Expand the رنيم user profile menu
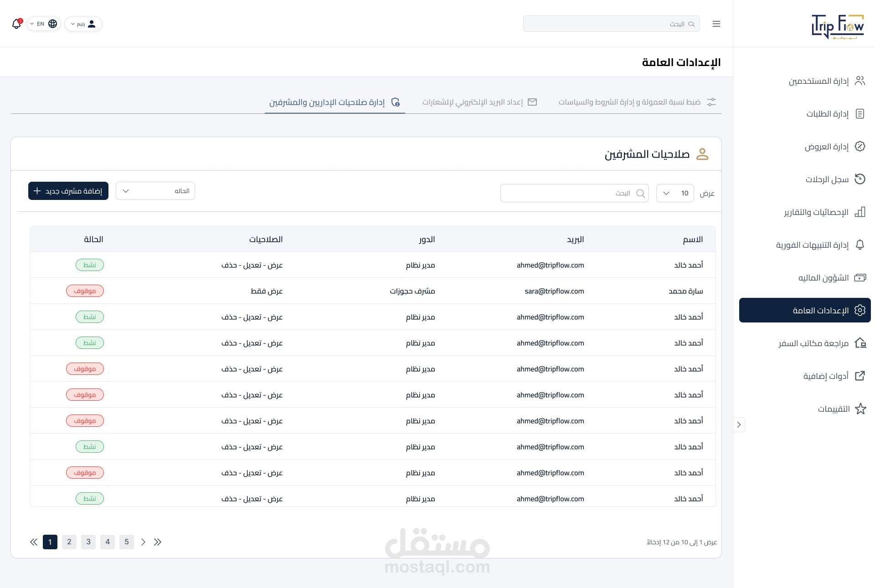 pos(83,24)
